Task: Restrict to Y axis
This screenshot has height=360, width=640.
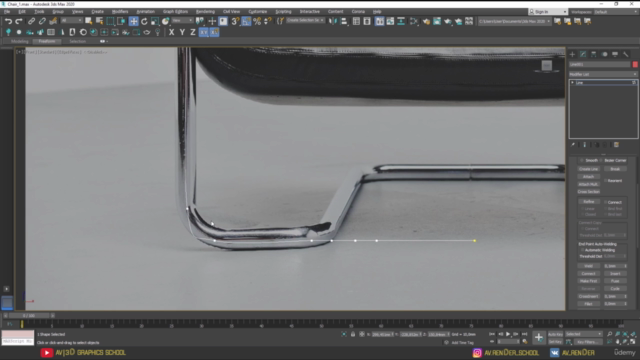Action: pos(182,32)
